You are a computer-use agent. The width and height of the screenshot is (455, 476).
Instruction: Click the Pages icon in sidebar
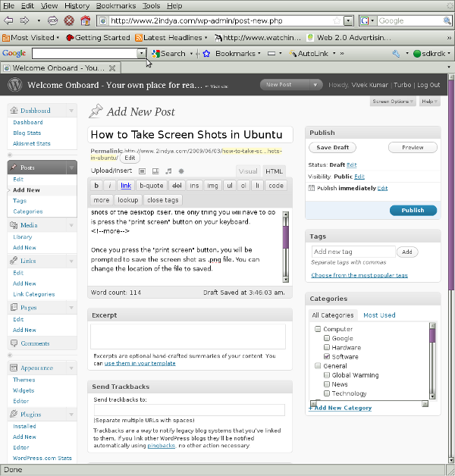coord(14,307)
